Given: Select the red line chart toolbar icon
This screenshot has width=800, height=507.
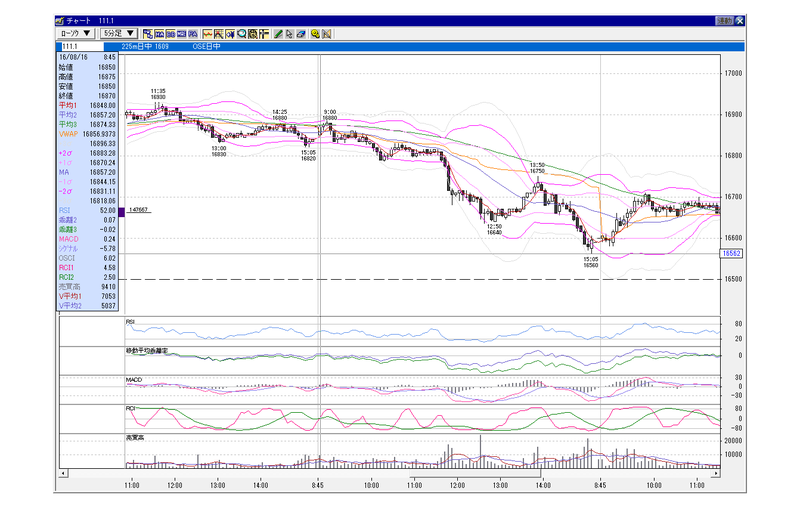Looking at the screenshot, I should (x=208, y=34).
